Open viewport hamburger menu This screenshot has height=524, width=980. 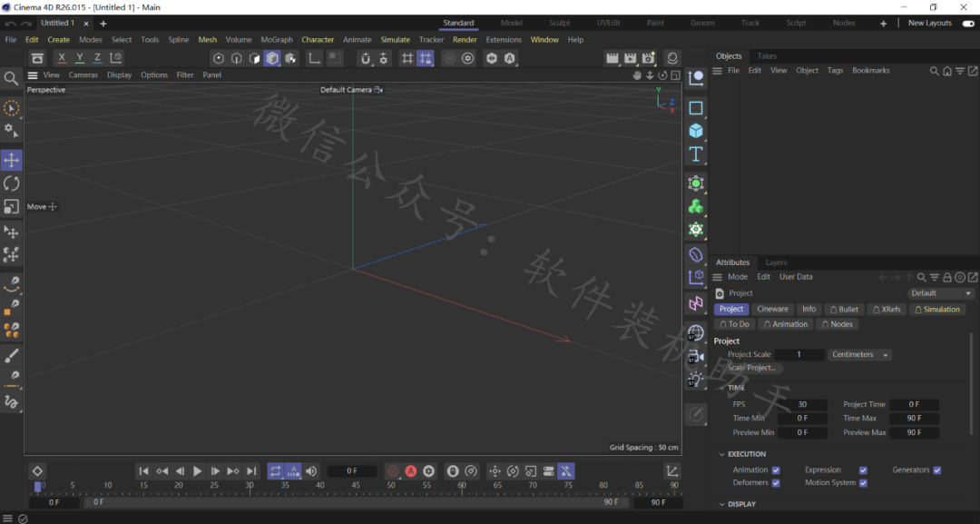click(x=33, y=75)
